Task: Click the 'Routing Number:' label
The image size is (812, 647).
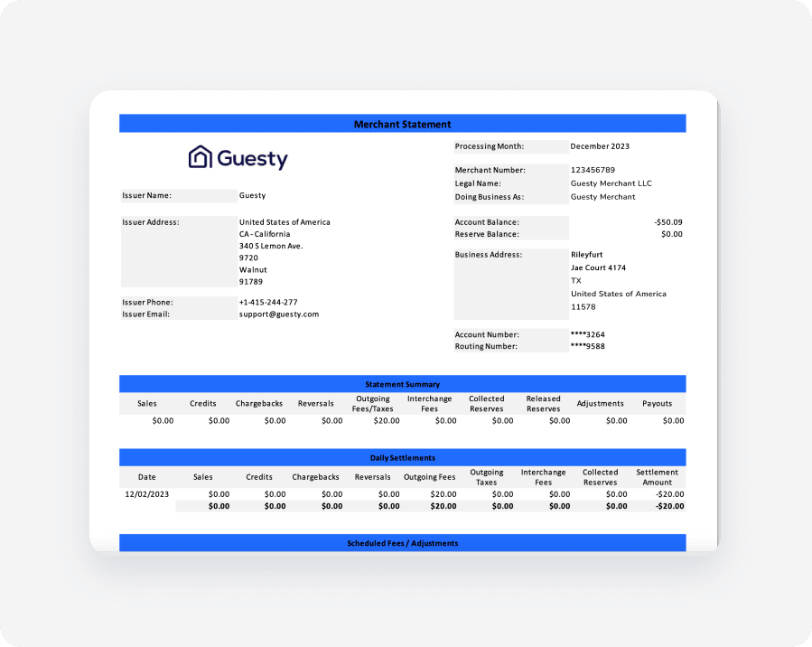Action: pos(486,347)
